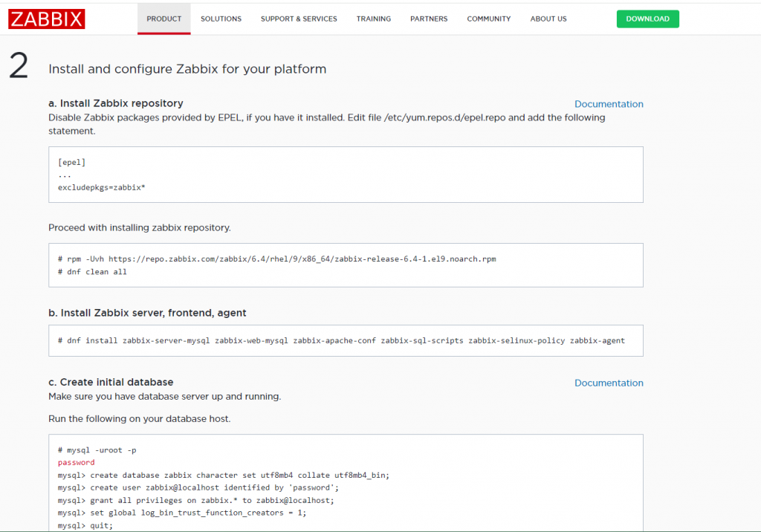
Task: Click the create user zabbix@localhost line
Action: click(198, 487)
